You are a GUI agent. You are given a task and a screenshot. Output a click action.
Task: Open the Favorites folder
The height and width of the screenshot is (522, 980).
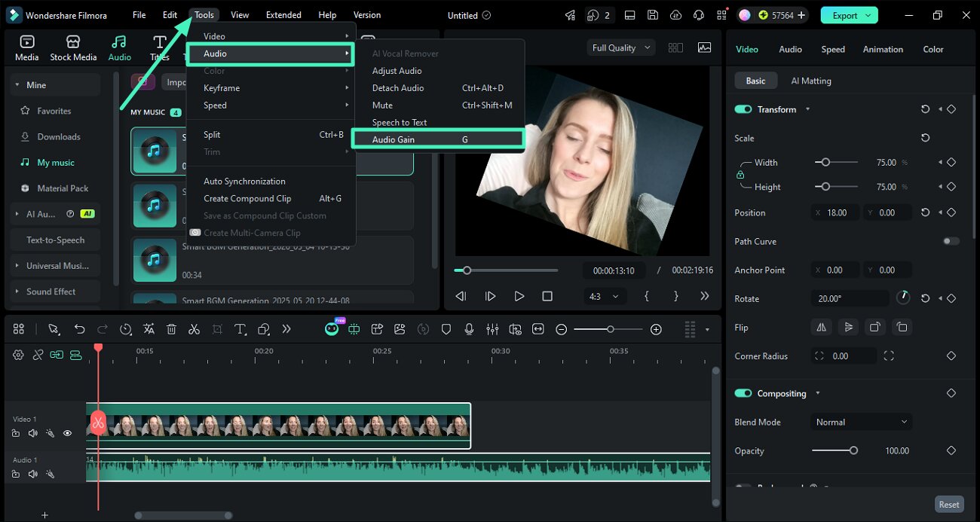[x=54, y=111]
